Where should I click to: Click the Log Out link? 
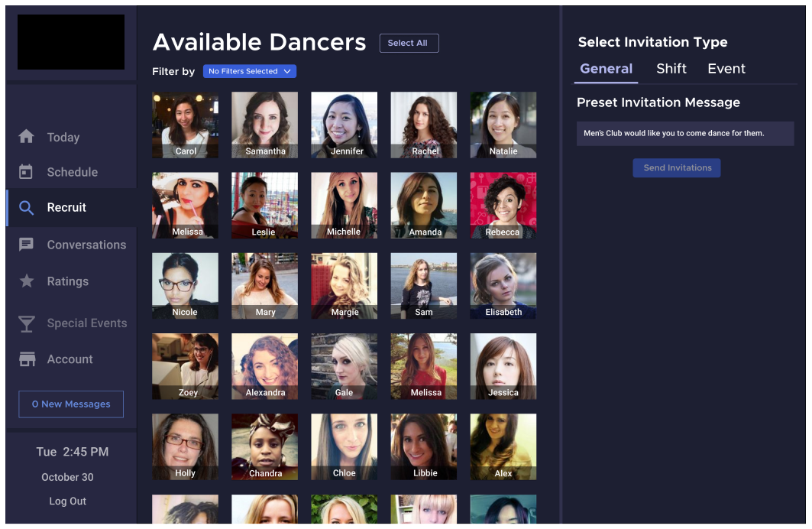pos(68,501)
